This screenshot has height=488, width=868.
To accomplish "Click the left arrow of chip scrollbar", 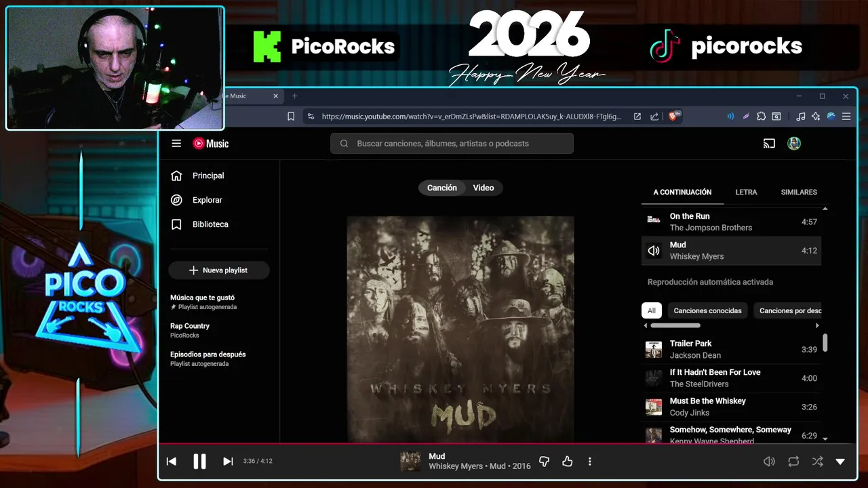I will tap(646, 325).
